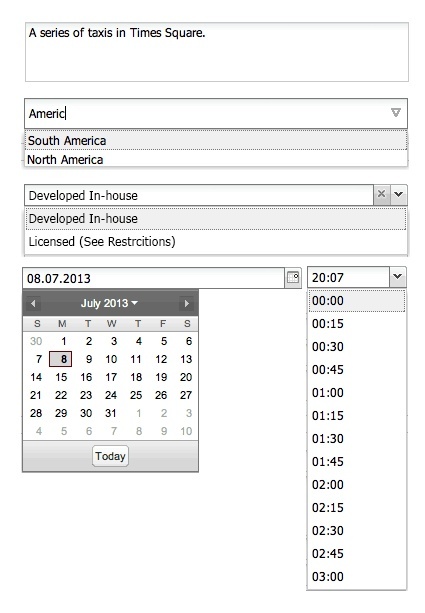Expand the Developed In-house dropdown arrow
The width and height of the screenshot is (425, 613).
(398, 194)
